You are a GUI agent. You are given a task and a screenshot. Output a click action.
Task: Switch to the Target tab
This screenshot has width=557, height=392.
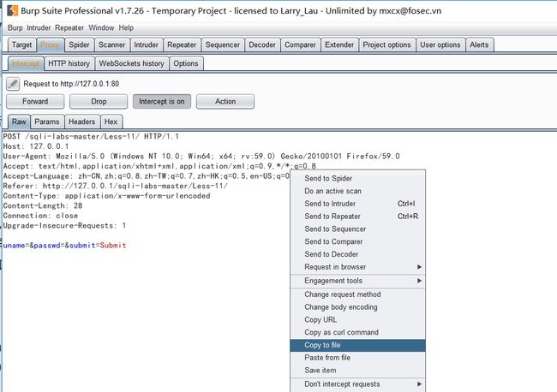[22, 45]
